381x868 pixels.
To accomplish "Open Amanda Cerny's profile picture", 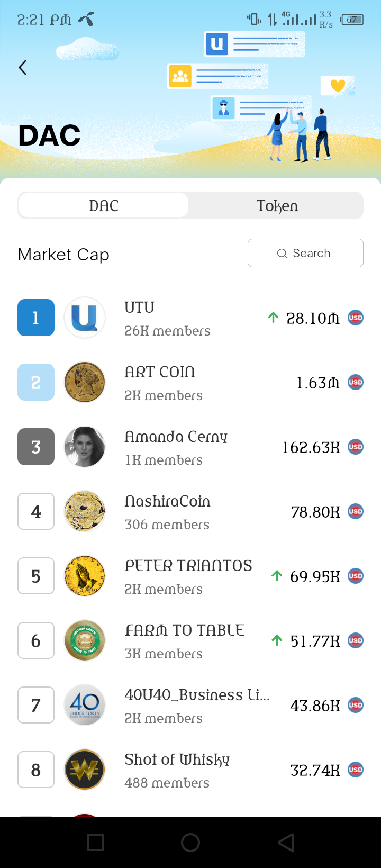I will pyautogui.click(x=85, y=447).
